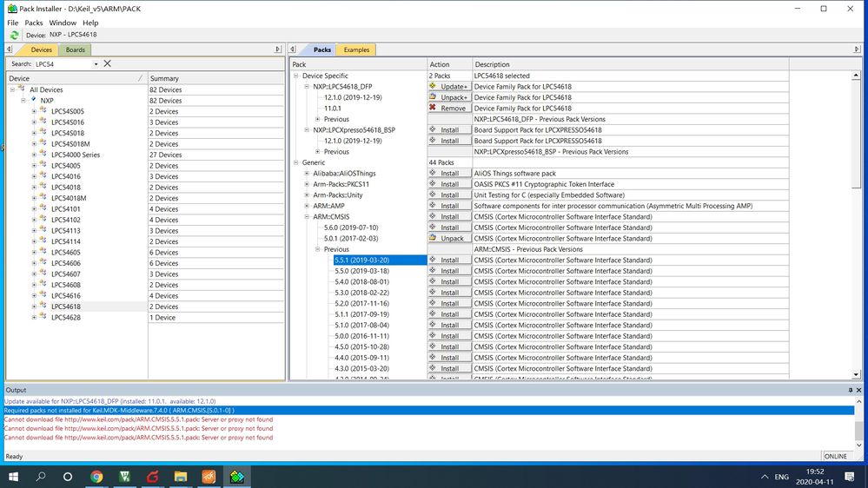The width and height of the screenshot is (868, 488).
Task: Click the left pane scroll-tabs-right arrow
Action: (x=278, y=49)
